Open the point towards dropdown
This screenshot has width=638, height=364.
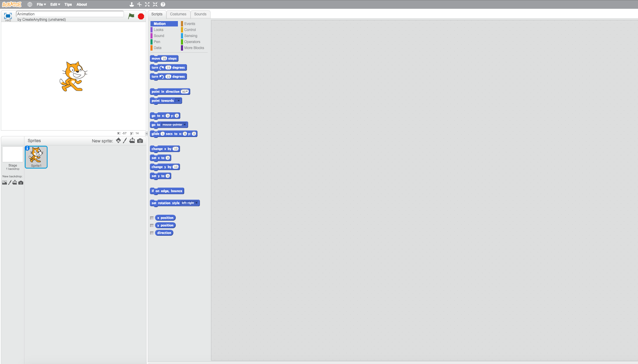coord(178,101)
